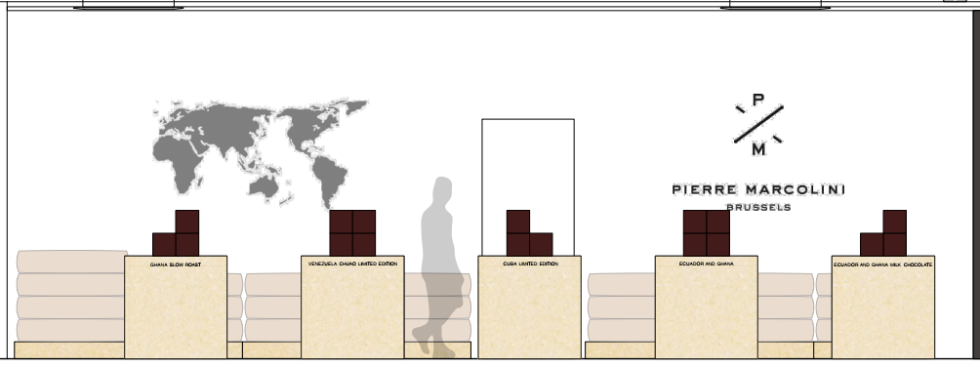
Task: Click the GHANA SLOW ROAST label
Action: [176, 265]
